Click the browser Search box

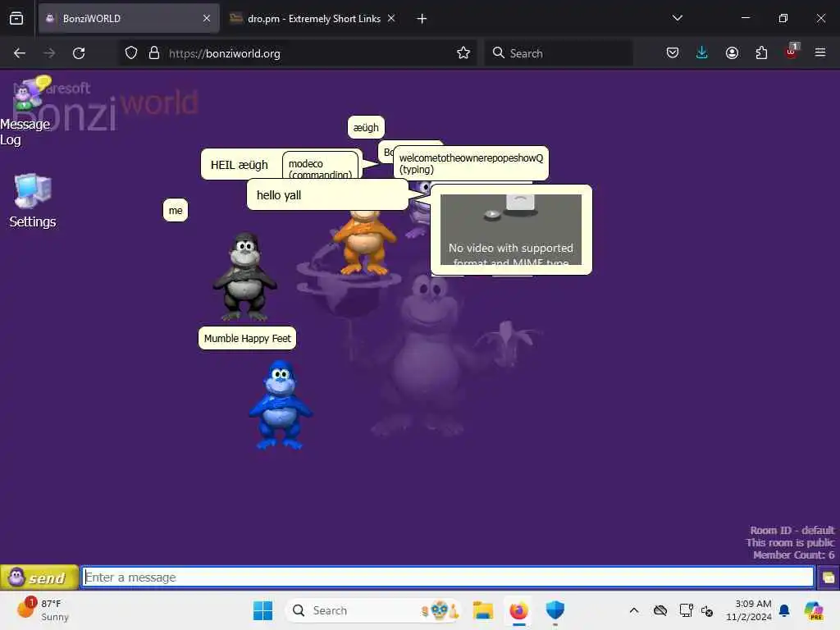tap(558, 53)
